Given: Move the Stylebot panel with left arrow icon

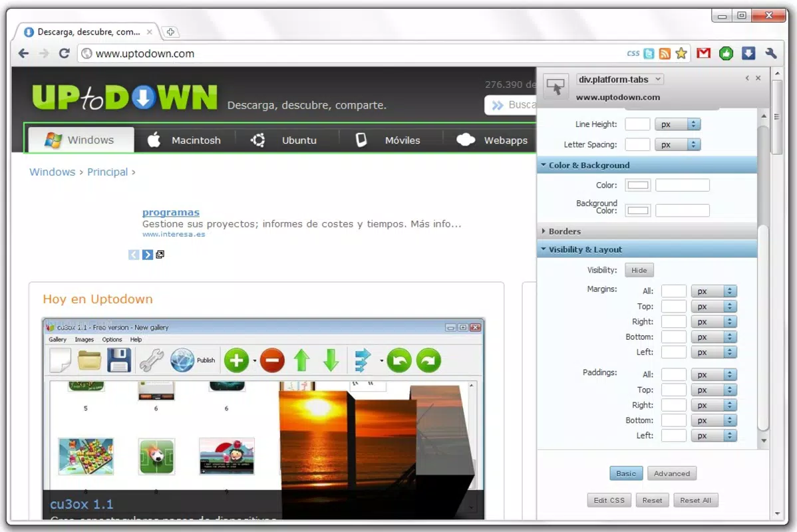Looking at the screenshot, I should click(x=747, y=78).
